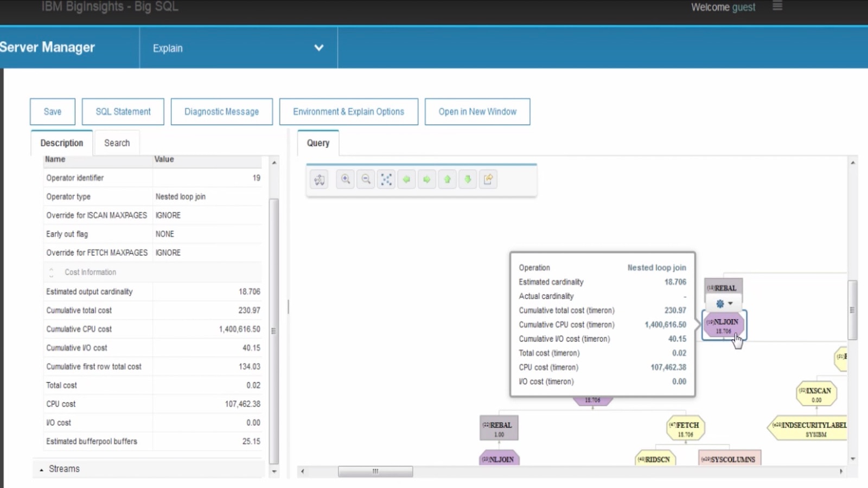Click the export diagram icon in toolbar
868x488 pixels.
pyautogui.click(x=488, y=179)
